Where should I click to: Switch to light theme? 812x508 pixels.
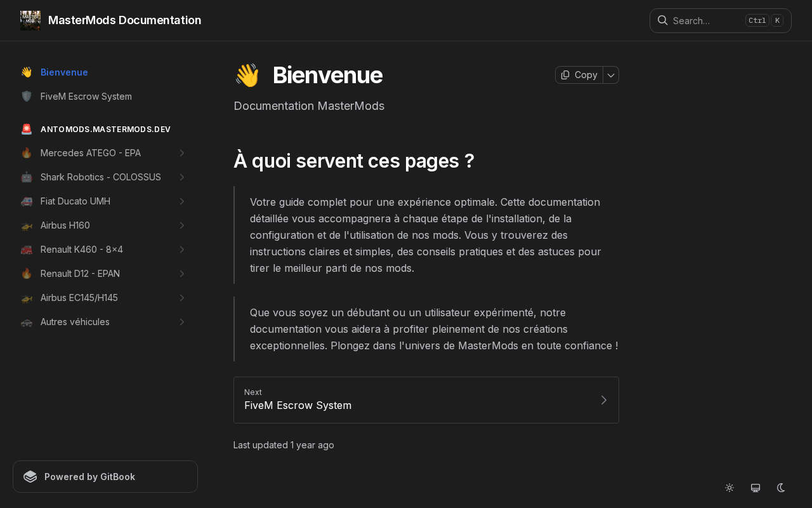tap(730, 488)
